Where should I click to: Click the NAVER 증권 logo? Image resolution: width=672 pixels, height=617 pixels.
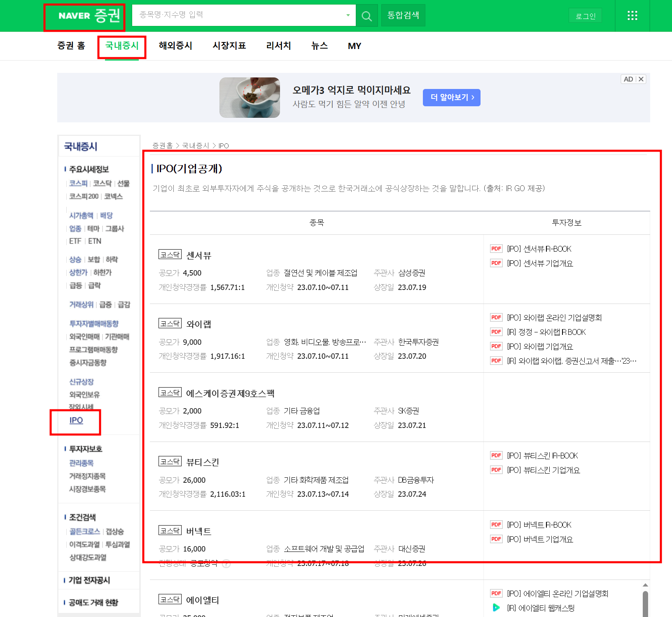point(89,16)
